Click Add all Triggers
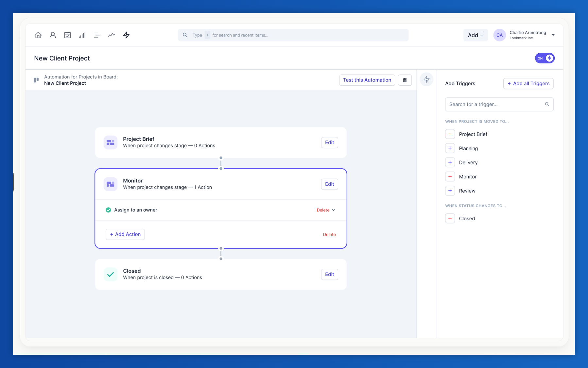The image size is (588, 368). 528,84
